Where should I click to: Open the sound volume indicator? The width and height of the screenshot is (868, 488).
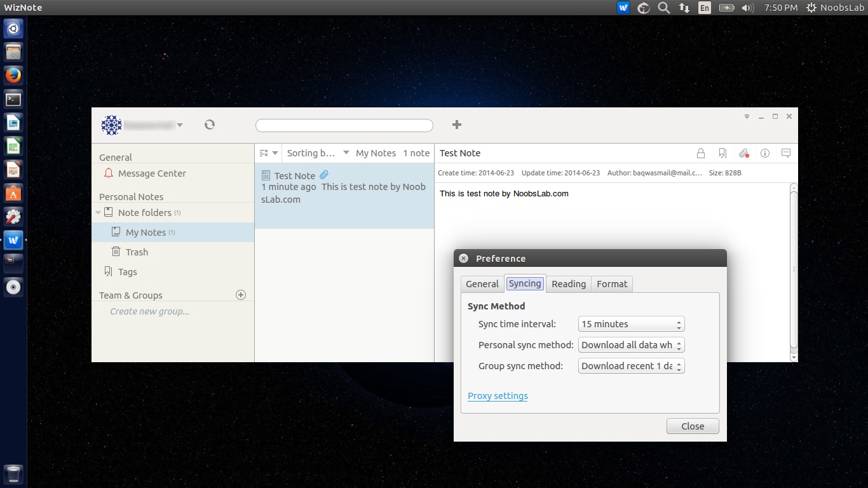(x=747, y=8)
